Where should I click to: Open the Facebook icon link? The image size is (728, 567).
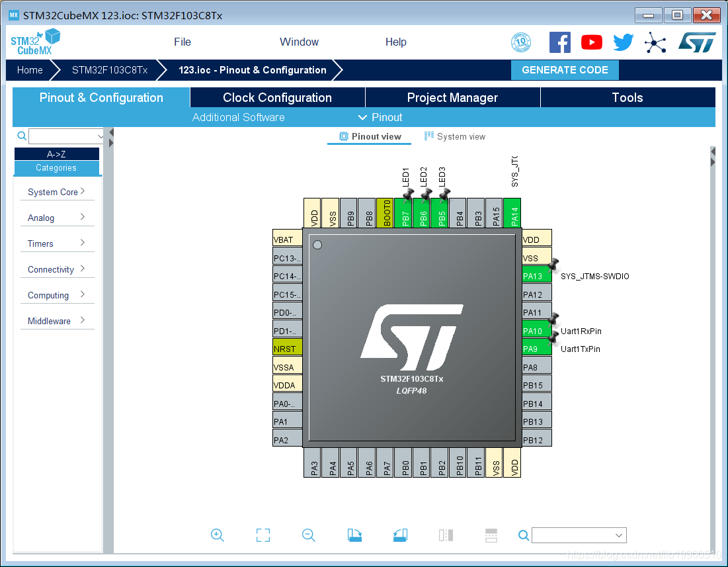click(x=560, y=42)
